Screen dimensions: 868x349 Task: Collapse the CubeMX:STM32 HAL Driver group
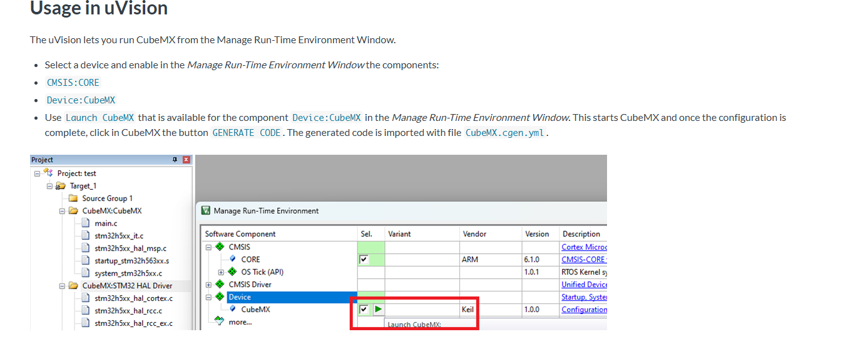[63, 286]
